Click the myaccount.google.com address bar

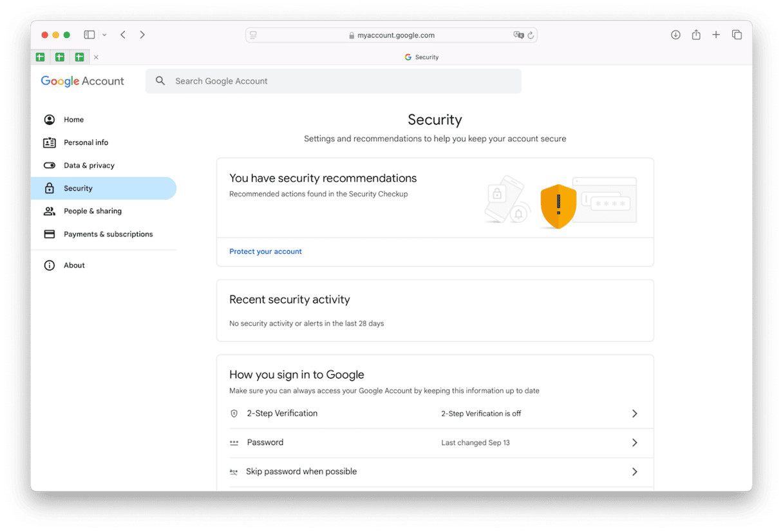391,35
